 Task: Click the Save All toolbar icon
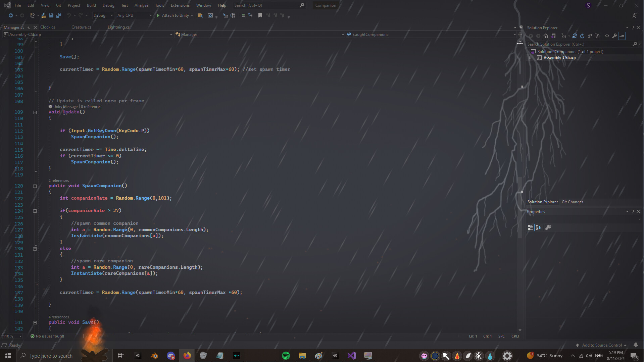(x=59, y=15)
